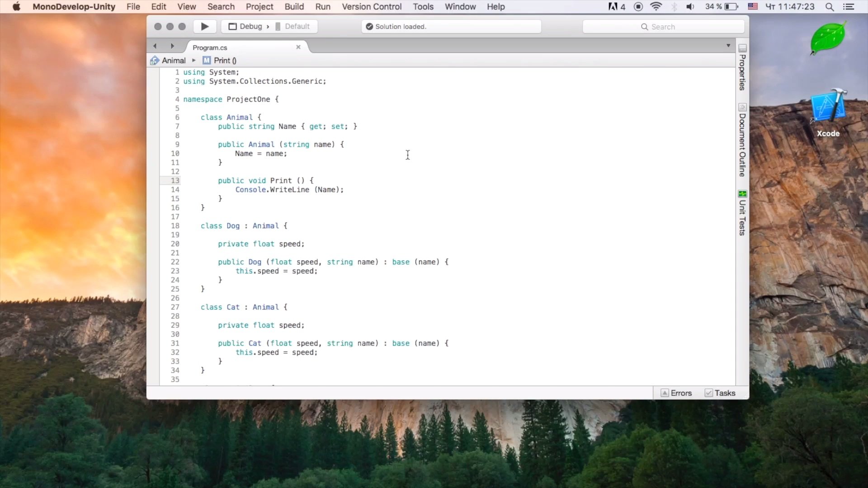Click line number 22 in the gutter
Screen dimensions: 868x488
coord(175,262)
